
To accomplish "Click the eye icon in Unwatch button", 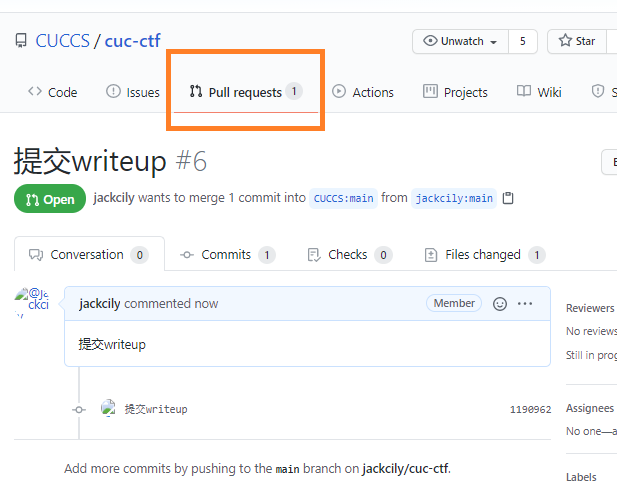I will (x=430, y=41).
